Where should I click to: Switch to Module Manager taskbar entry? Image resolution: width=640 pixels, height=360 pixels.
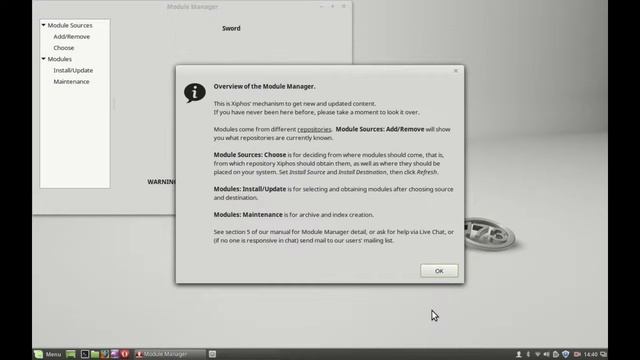click(169, 354)
